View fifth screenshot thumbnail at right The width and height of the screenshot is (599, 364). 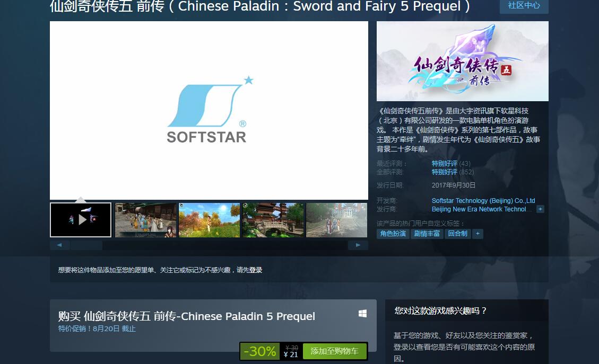click(336, 219)
